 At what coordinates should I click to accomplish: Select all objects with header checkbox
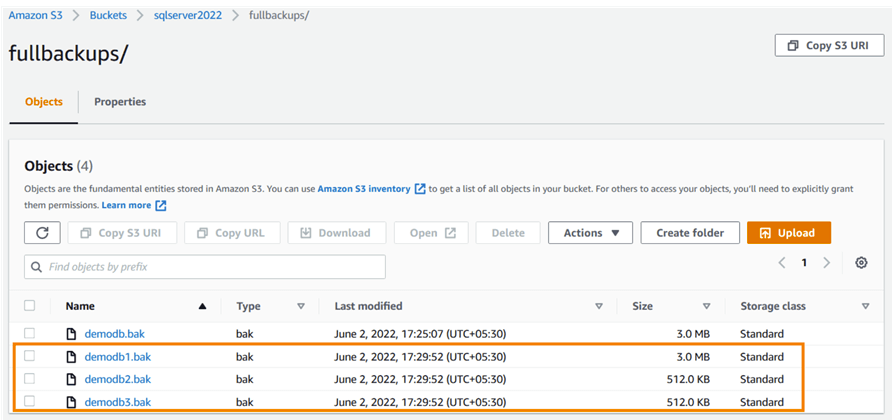(30, 306)
